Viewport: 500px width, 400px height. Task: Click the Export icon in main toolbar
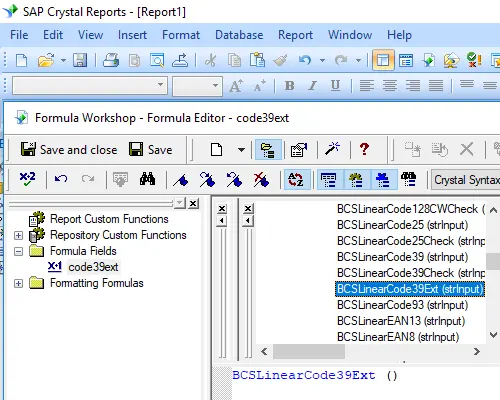click(180, 60)
